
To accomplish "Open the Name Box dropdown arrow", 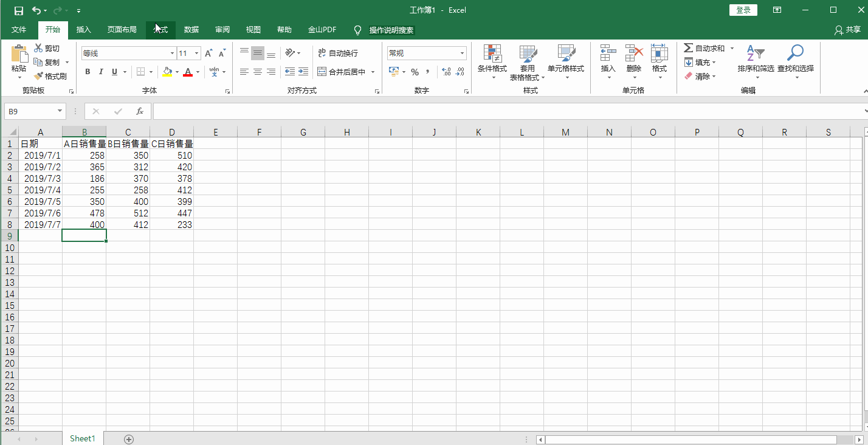I will coord(60,111).
